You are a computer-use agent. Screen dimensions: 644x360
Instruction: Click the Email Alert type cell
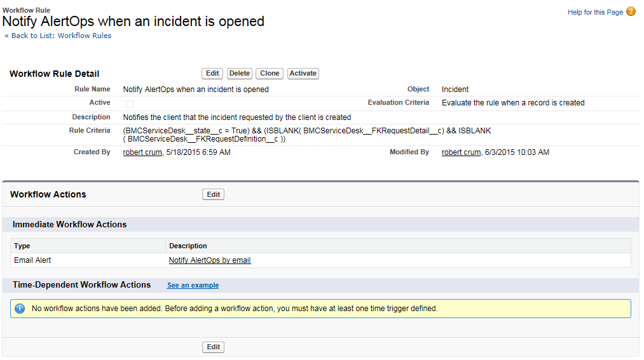[32, 260]
